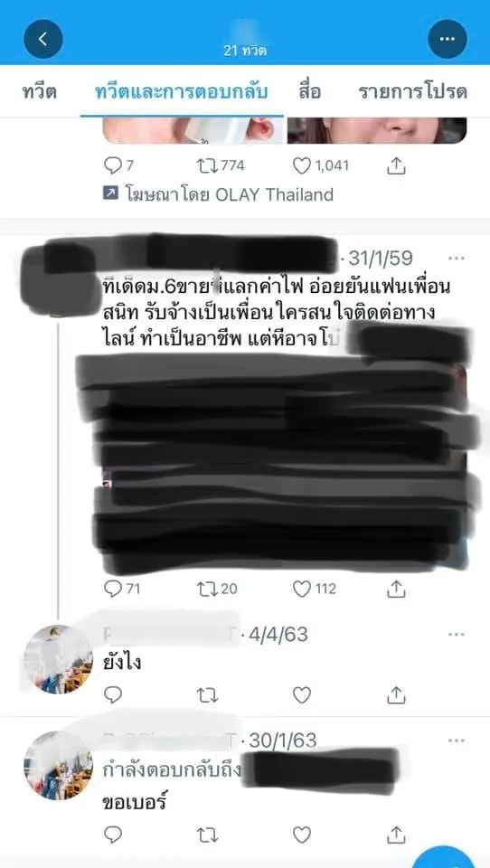
Task: Open the profile three-dot options button
Action: tap(448, 39)
